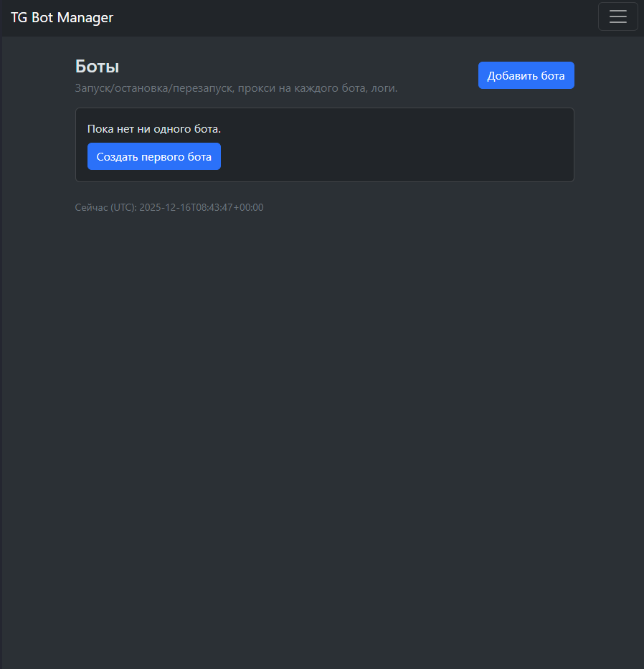The width and height of the screenshot is (644, 669).
Task: Click the word "Manager" in the navbar title
Action: 85,18
